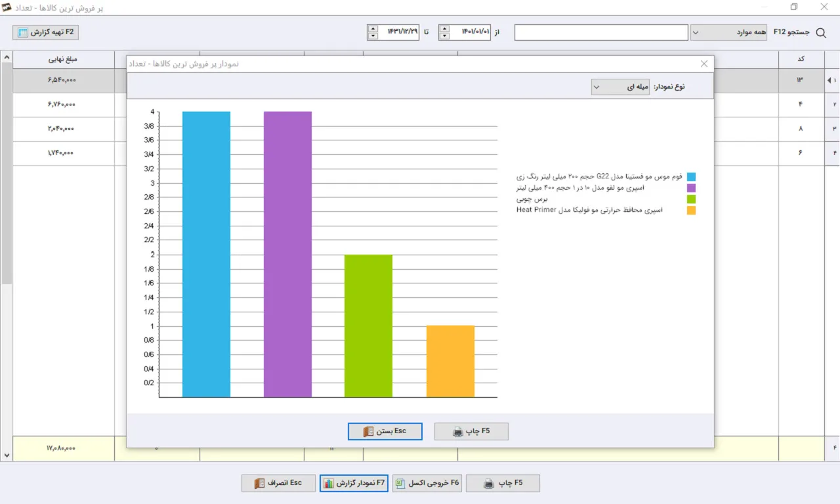Click the table scrollbar down arrow

tap(7, 455)
